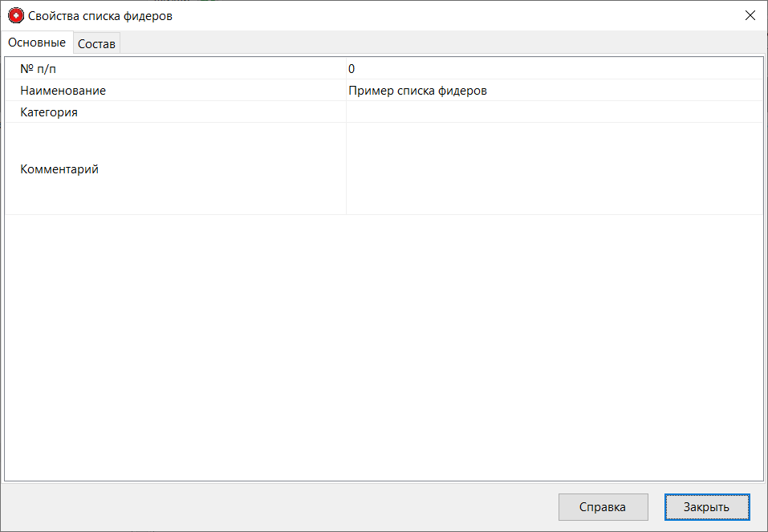Select the № п/п row label
The image size is (768, 532).
click(39, 69)
